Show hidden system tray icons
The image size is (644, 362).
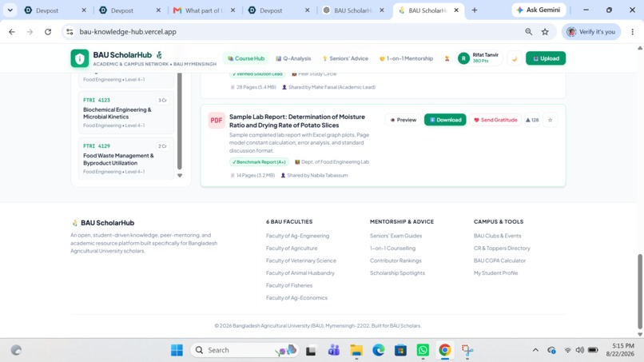(535, 350)
